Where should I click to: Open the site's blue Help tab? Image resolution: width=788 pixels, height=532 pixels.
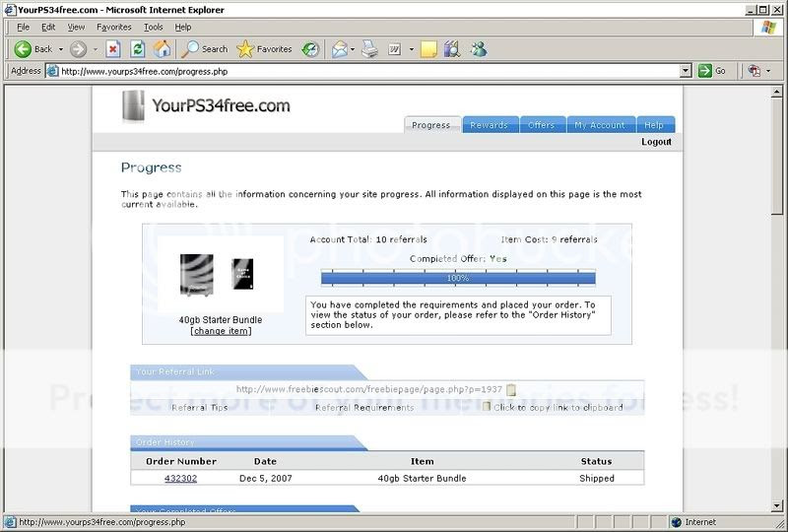tap(655, 125)
